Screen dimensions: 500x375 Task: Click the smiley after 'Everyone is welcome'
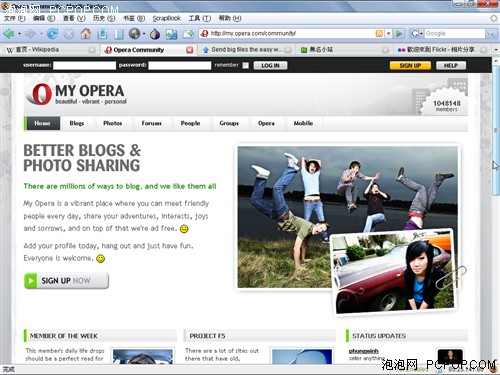100,259
